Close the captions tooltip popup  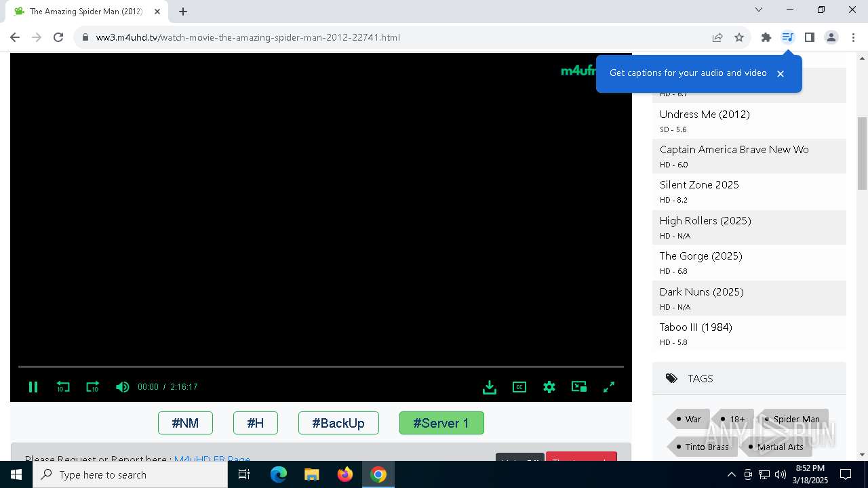(781, 74)
